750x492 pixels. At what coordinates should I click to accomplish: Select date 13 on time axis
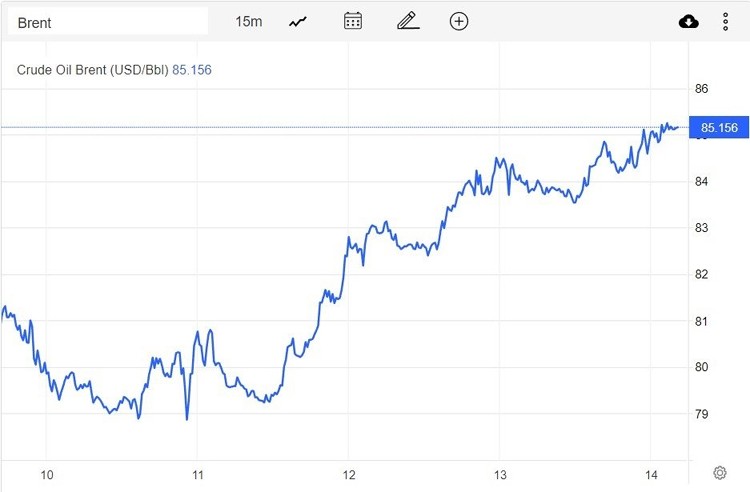point(500,473)
